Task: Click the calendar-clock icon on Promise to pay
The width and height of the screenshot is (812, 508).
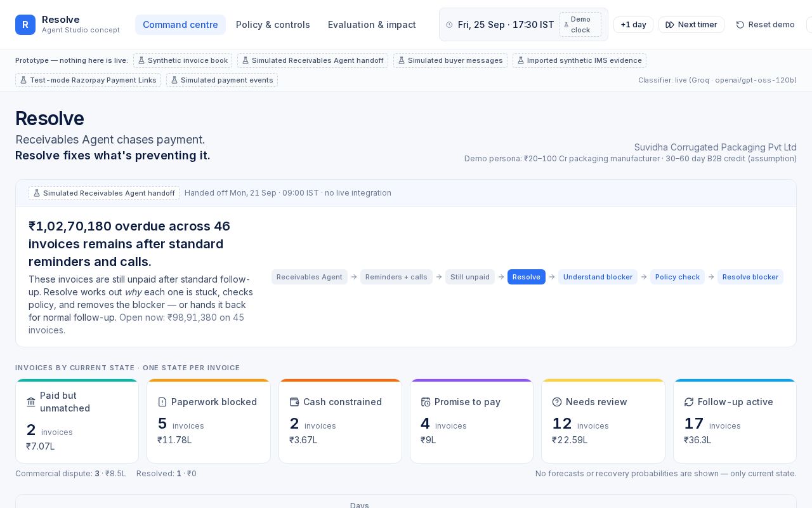Action: point(426,402)
